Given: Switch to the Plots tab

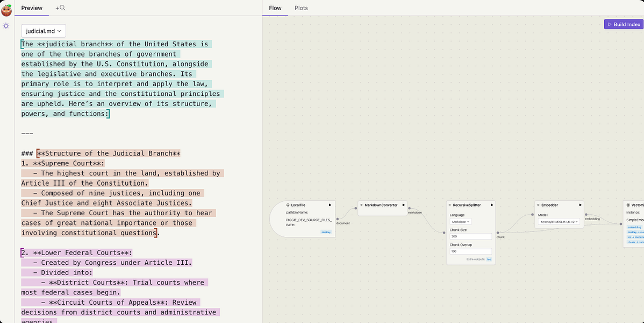Looking at the screenshot, I should [301, 8].
